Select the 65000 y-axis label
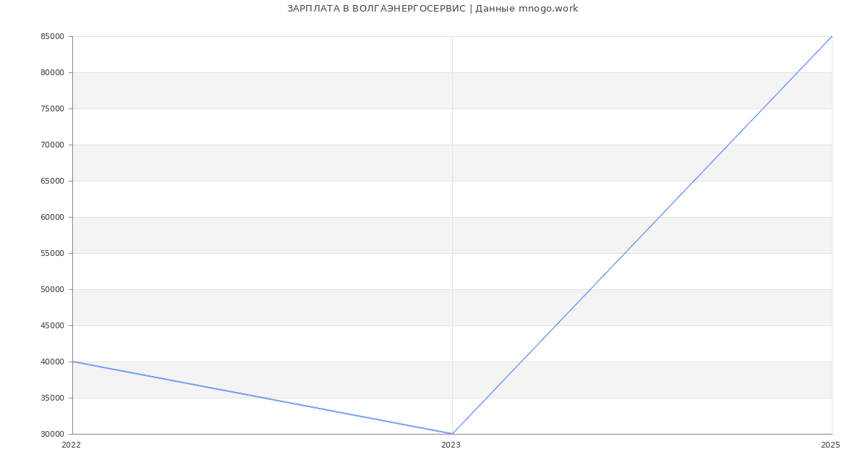 [52, 181]
